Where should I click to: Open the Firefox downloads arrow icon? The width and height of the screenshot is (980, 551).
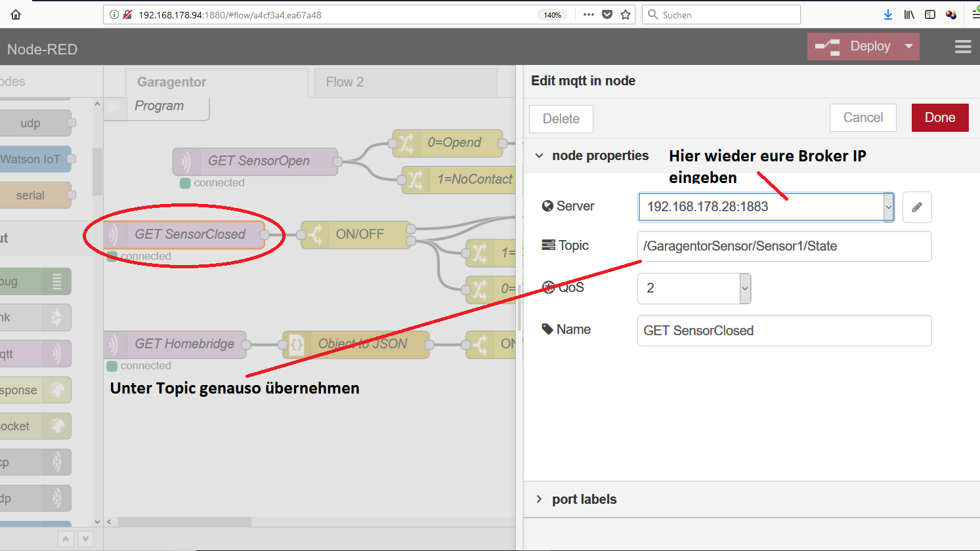pyautogui.click(x=887, y=14)
